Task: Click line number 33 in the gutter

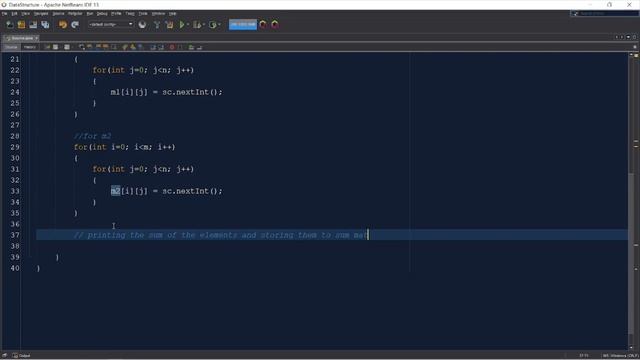Action: (x=15, y=191)
